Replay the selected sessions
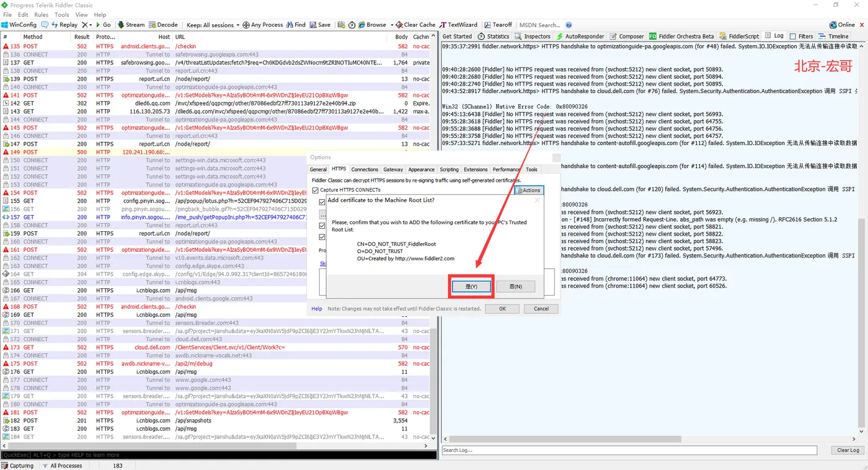868x470 pixels. pyautogui.click(x=64, y=25)
